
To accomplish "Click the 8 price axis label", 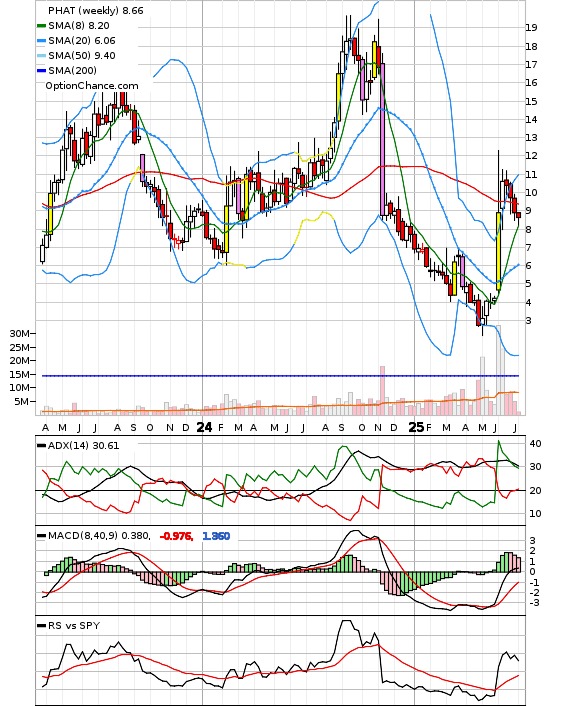I will (x=528, y=230).
